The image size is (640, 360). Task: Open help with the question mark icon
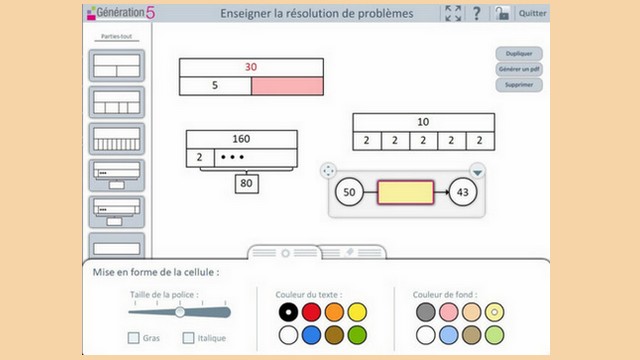click(476, 13)
